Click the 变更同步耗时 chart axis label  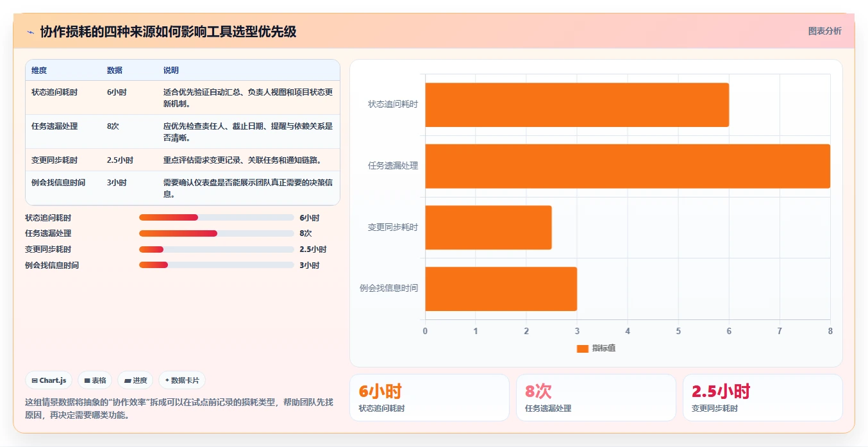pyautogui.click(x=393, y=227)
